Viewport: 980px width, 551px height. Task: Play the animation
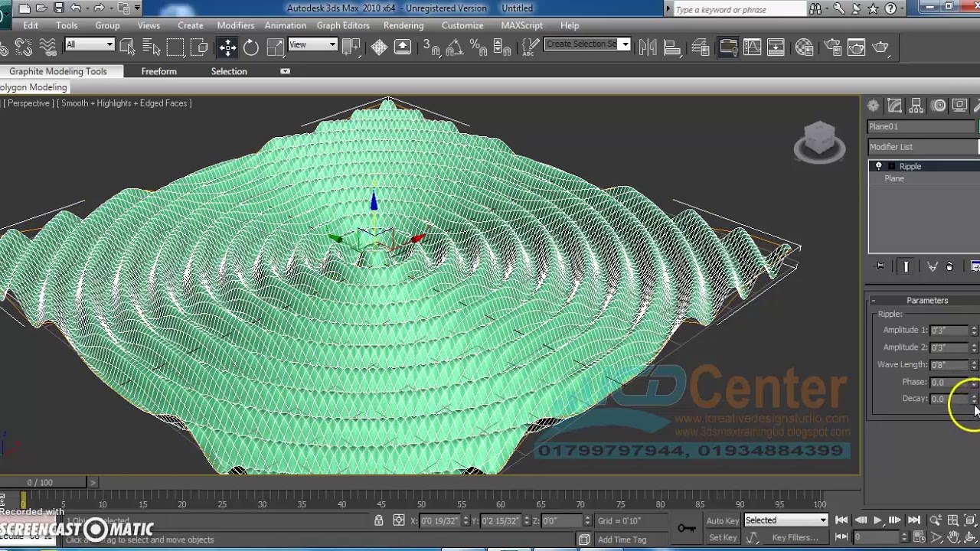click(x=877, y=520)
